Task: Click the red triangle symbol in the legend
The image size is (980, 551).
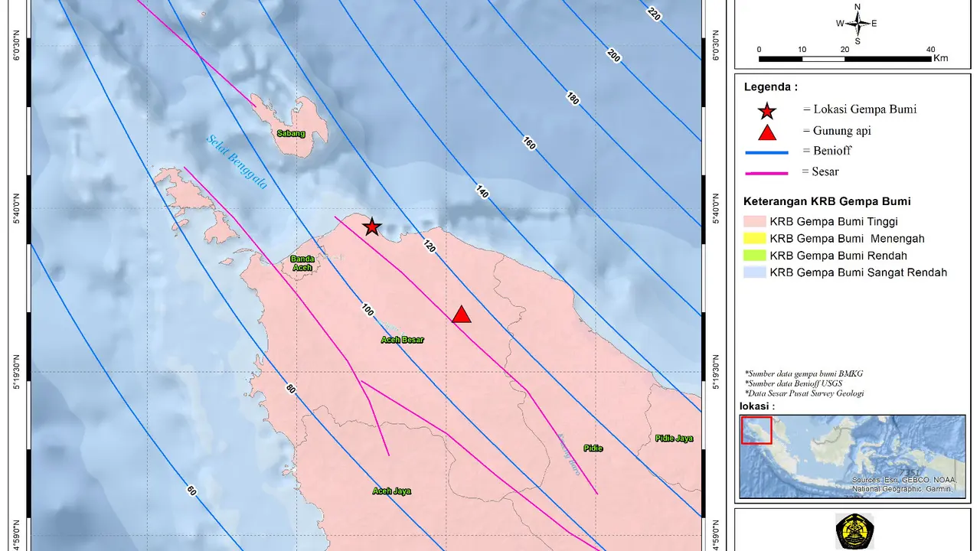Action: [x=766, y=132]
